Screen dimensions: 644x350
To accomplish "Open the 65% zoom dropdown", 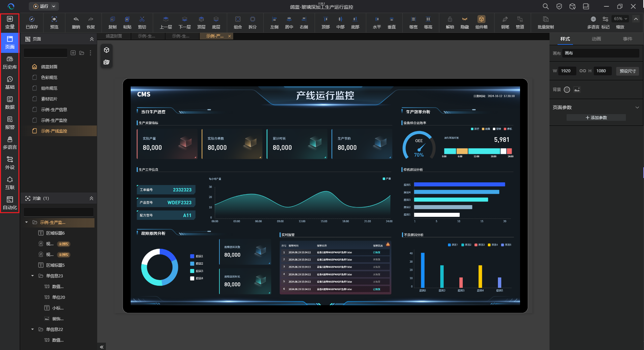I will pyautogui.click(x=620, y=19).
